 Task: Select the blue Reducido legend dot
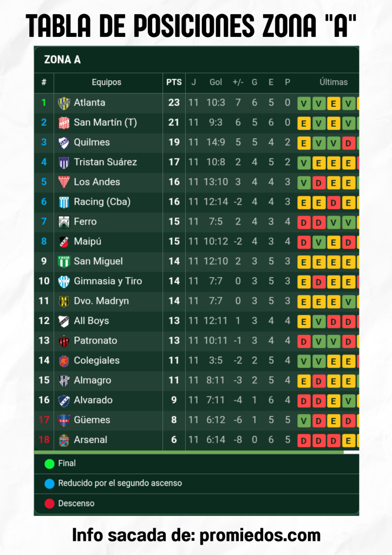(49, 483)
